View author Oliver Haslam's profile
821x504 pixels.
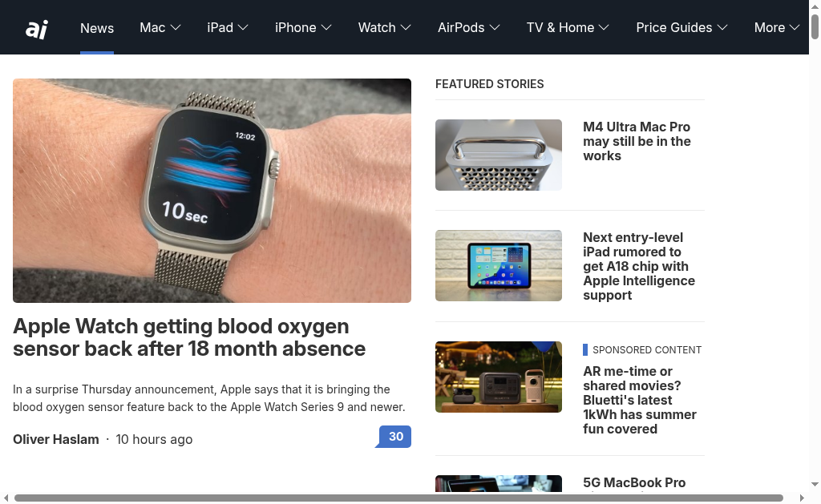56,439
